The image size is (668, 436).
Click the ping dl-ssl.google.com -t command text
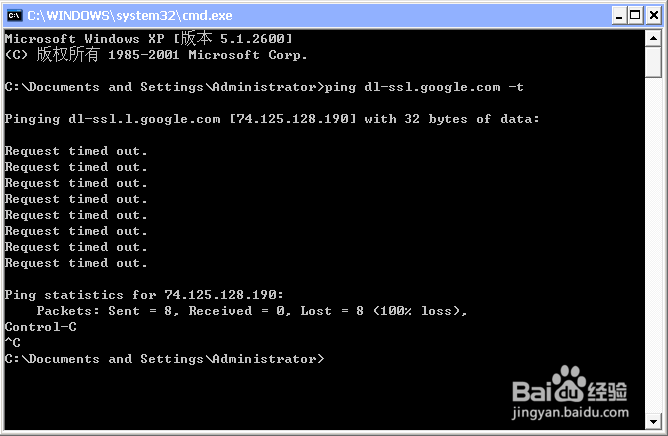[x=424, y=87]
